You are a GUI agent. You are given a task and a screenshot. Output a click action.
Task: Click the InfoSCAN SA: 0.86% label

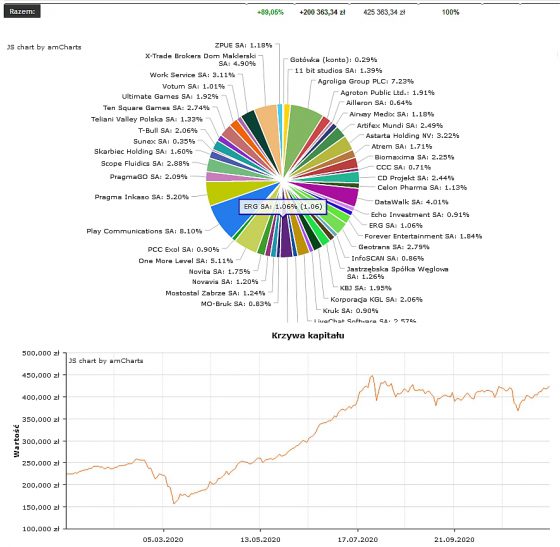[388, 258]
